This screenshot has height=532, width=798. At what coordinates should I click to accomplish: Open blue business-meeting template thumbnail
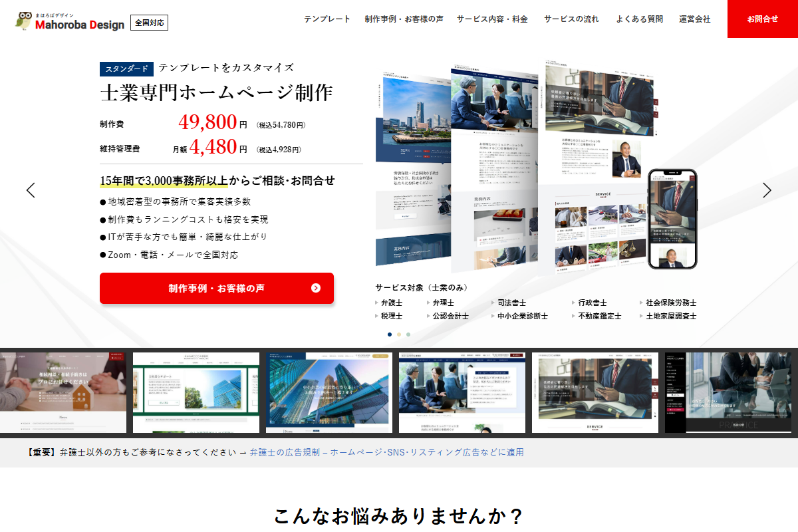coord(462,392)
